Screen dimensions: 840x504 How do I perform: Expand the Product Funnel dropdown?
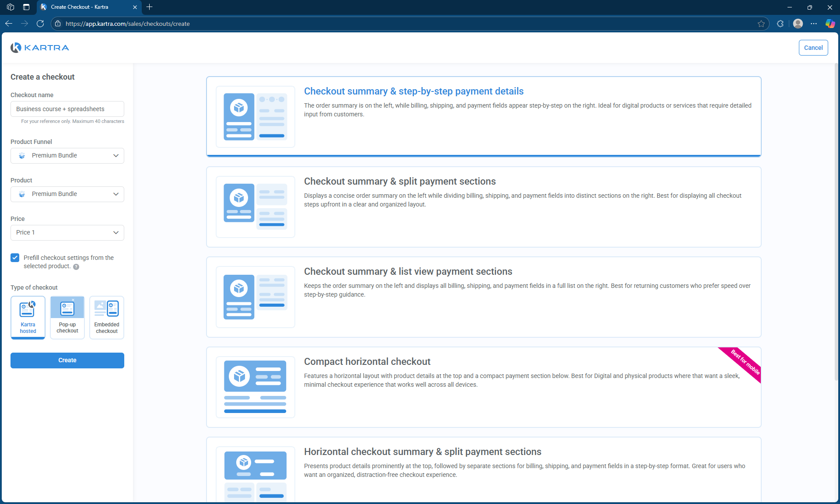[x=67, y=156]
